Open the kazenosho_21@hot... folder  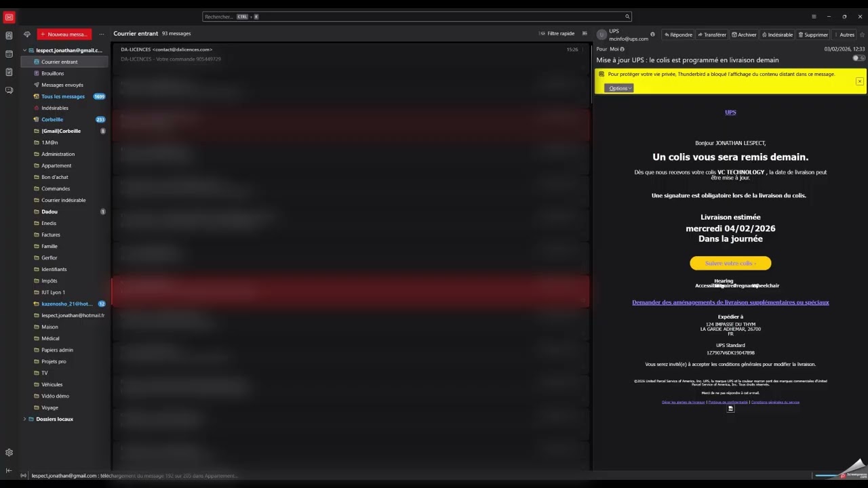(64, 304)
